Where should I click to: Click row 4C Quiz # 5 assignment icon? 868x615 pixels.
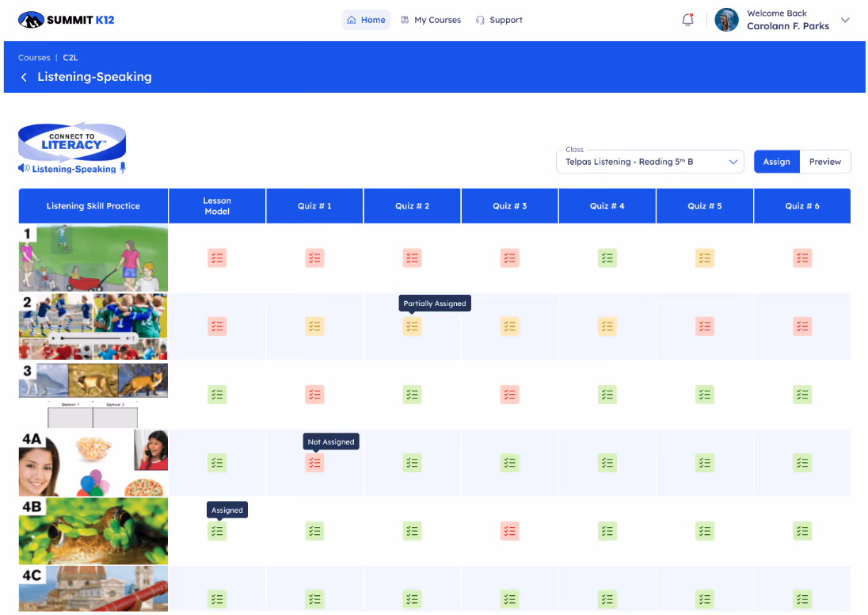coord(705,599)
